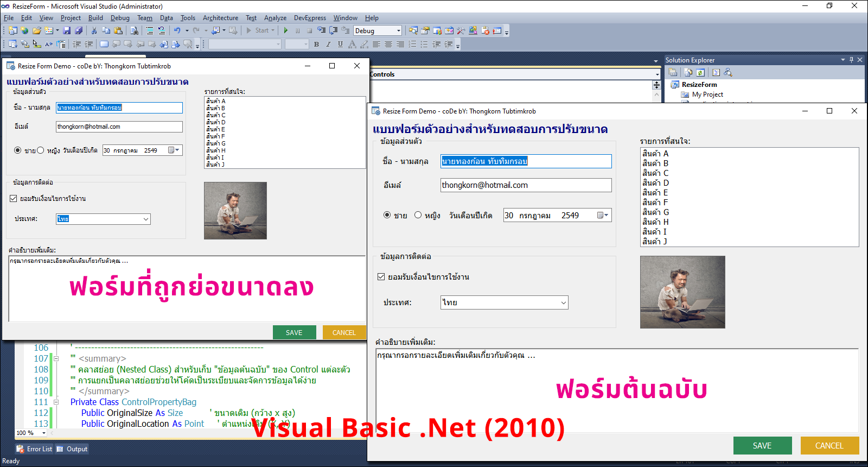
Task: Toggle Underline formatting icon
Action: click(340, 44)
